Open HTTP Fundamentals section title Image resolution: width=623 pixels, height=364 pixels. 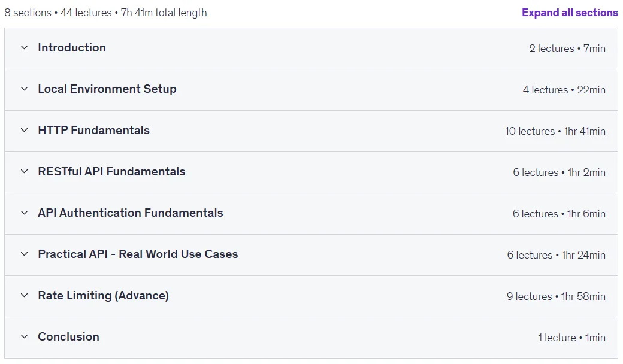pyautogui.click(x=94, y=130)
